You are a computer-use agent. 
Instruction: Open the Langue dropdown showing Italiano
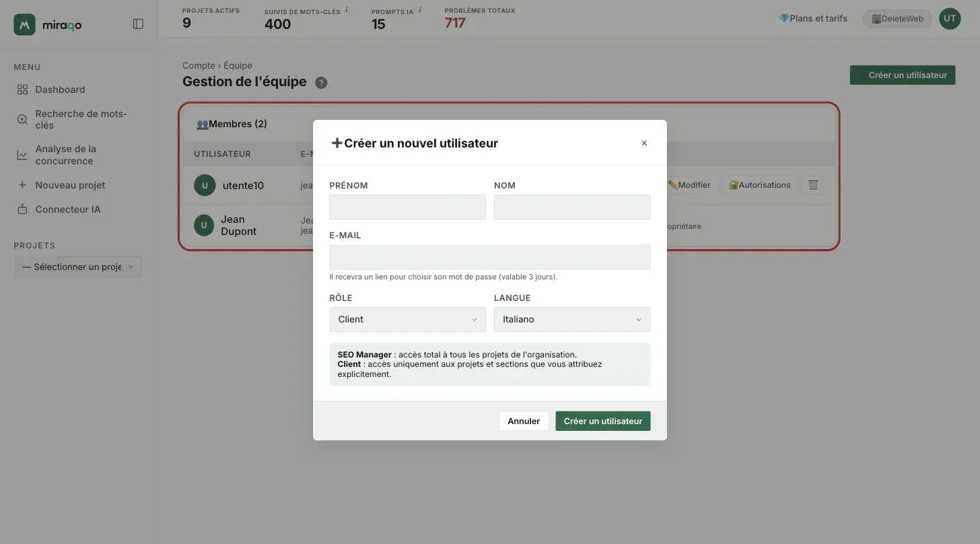[572, 319]
